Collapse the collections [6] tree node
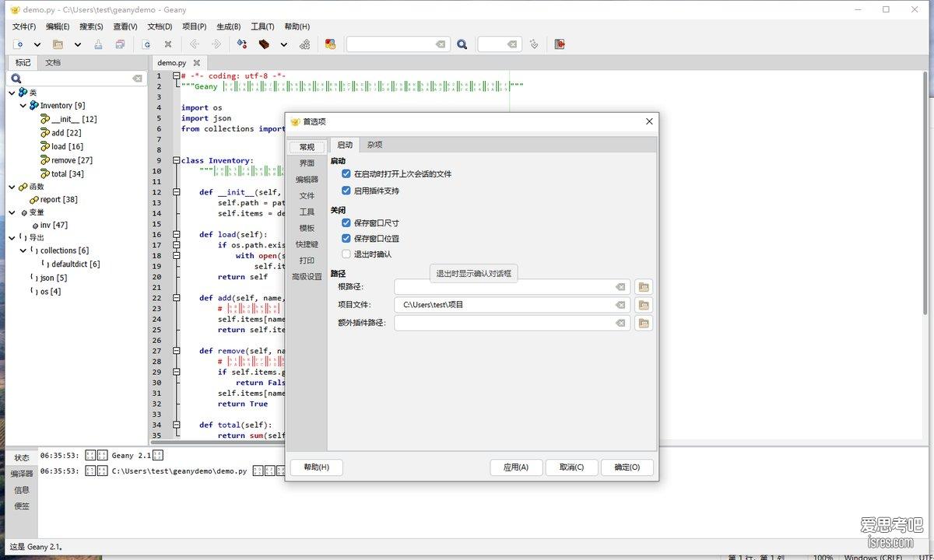The width and height of the screenshot is (934, 560). tap(23, 250)
